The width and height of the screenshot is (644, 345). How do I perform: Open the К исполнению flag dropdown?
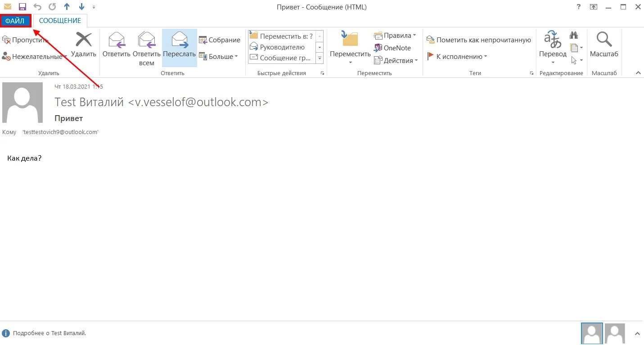pos(457,57)
